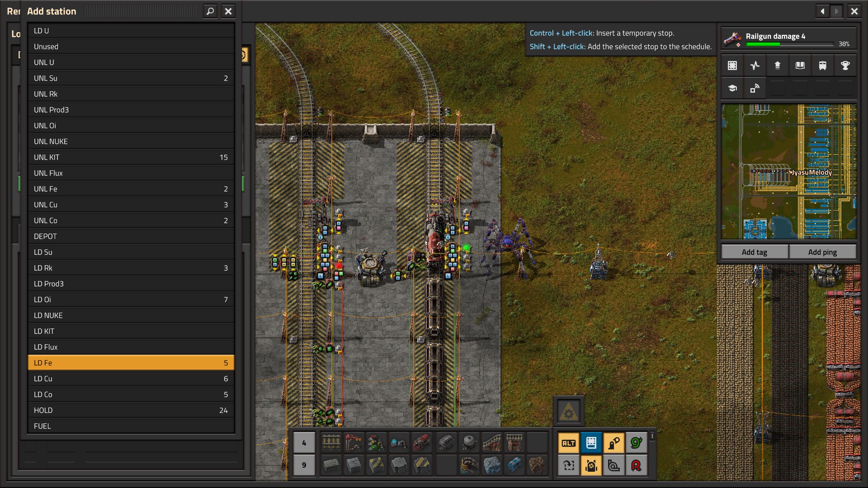Click the blue blueprint book shortcut
This screenshot has width=868, height=488.
click(x=591, y=443)
